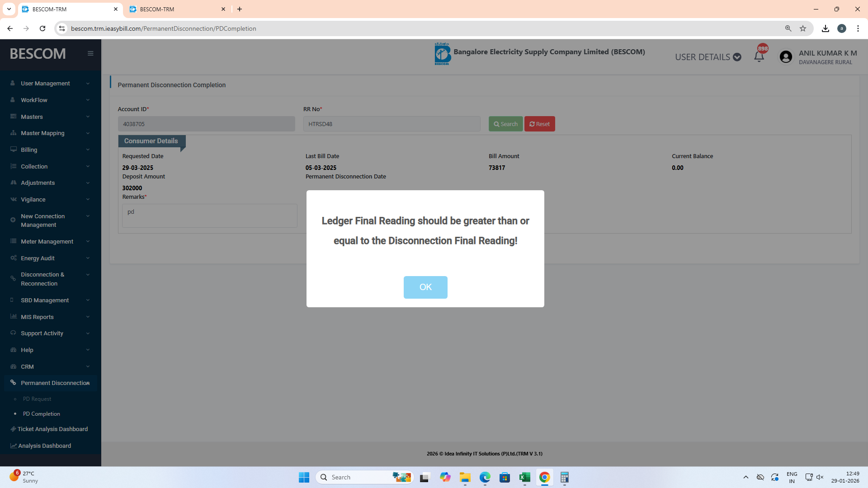Open PD Request submenu item

click(37, 399)
